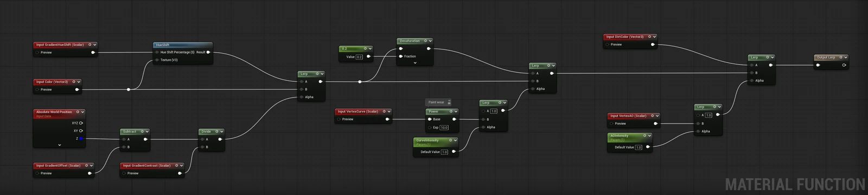Collapse the CurveIntensity parameter node via chevron
Viewport: 868px width, 195px height.
point(456,140)
